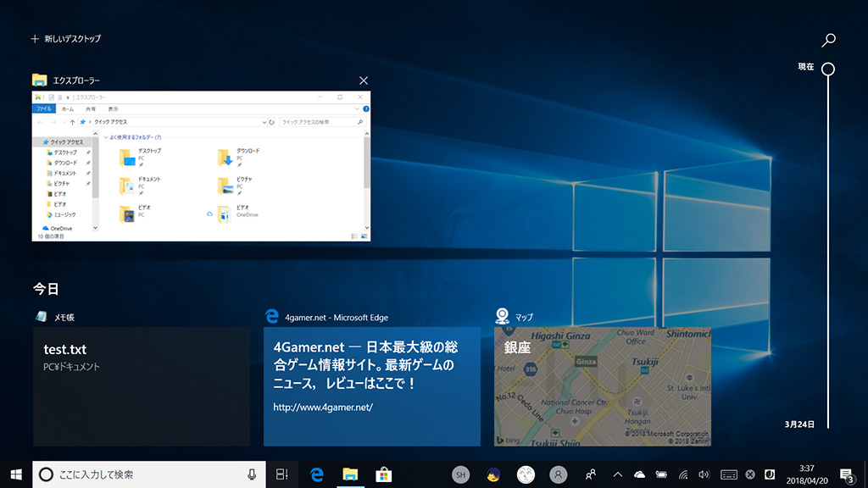The image size is (868, 488).
Task: Click the File Explorer taskbar icon
Action: tap(349, 474)
